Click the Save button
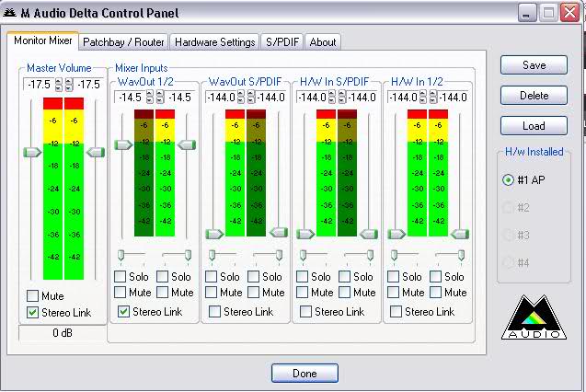 coord(534,65)
